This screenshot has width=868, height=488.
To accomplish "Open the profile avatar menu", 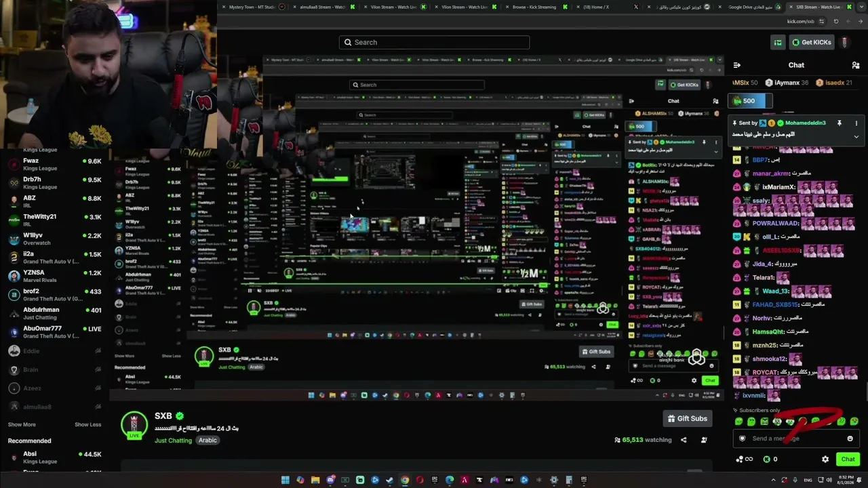I will click(844, 42).
